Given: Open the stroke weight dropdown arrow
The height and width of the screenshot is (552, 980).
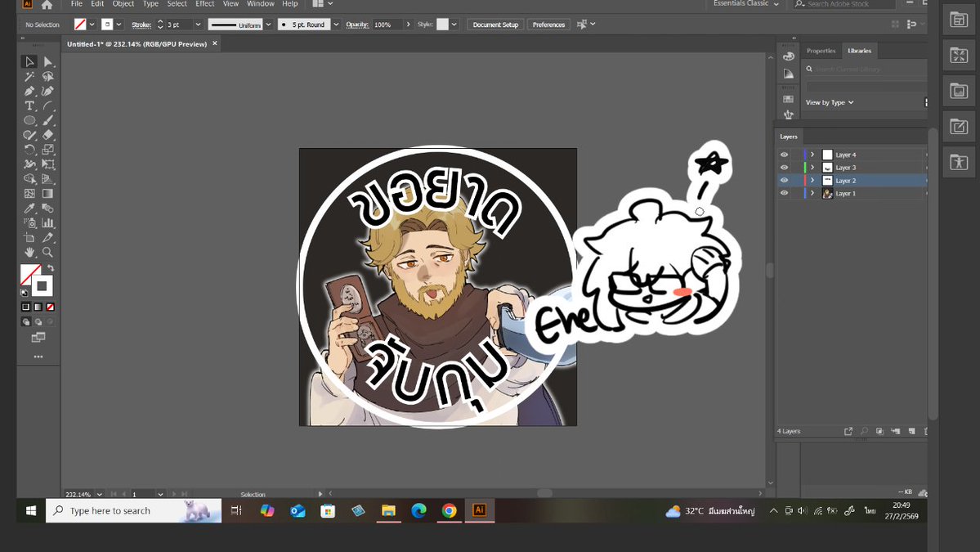Looking at the screenshot, I should click(x=198, y=25).
